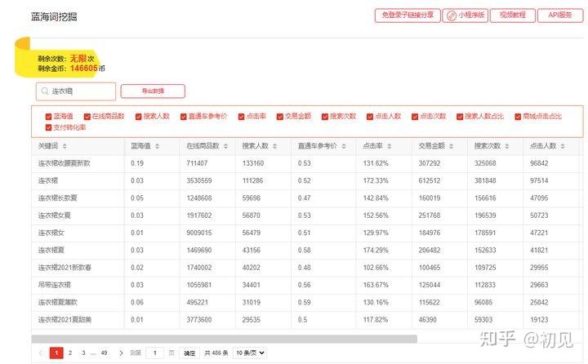
Task: Confirm page jump with 确定 button
Action: click(189, 353)
